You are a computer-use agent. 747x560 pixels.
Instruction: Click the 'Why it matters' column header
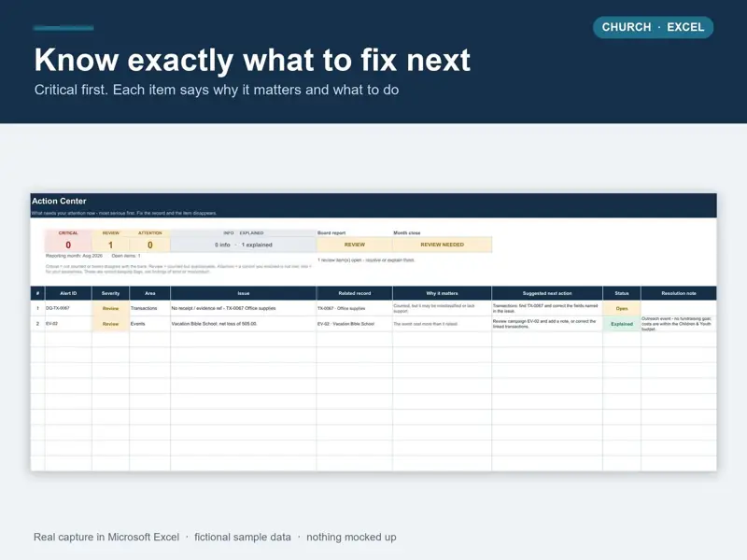click(x=442, y=293)
